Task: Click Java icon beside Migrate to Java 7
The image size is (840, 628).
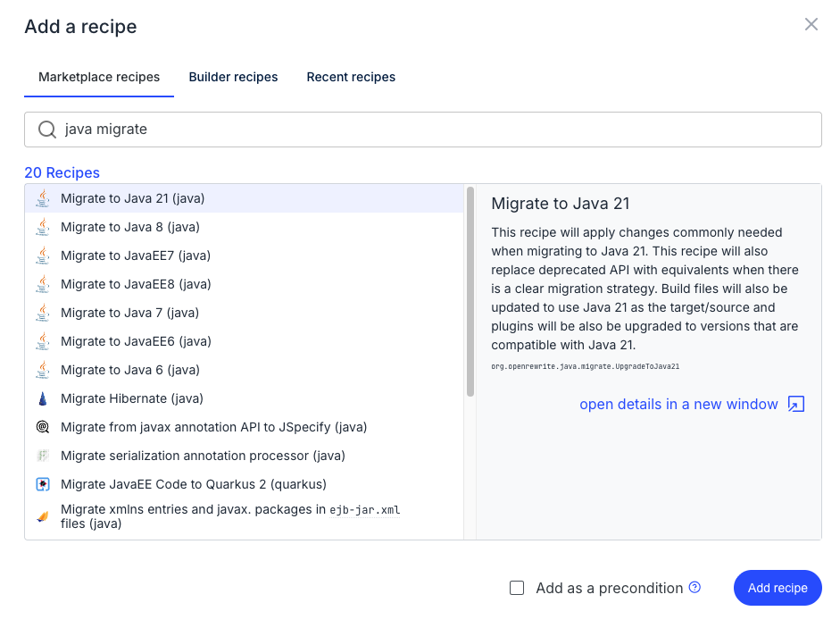Action: tap(43, 313)
